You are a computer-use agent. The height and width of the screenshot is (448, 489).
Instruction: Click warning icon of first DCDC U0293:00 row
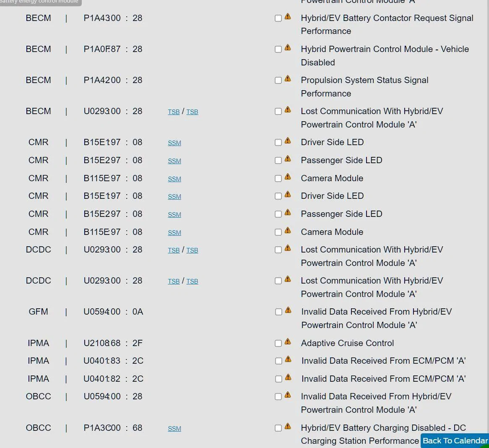[288, 248]
